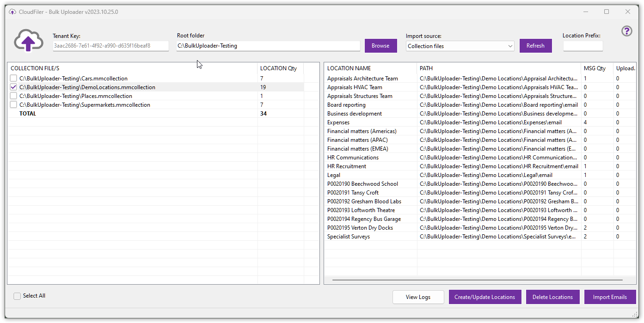This screenshot has height=323, width=644.
Task: Click the Import Emails button
Action: click(610, 297)
